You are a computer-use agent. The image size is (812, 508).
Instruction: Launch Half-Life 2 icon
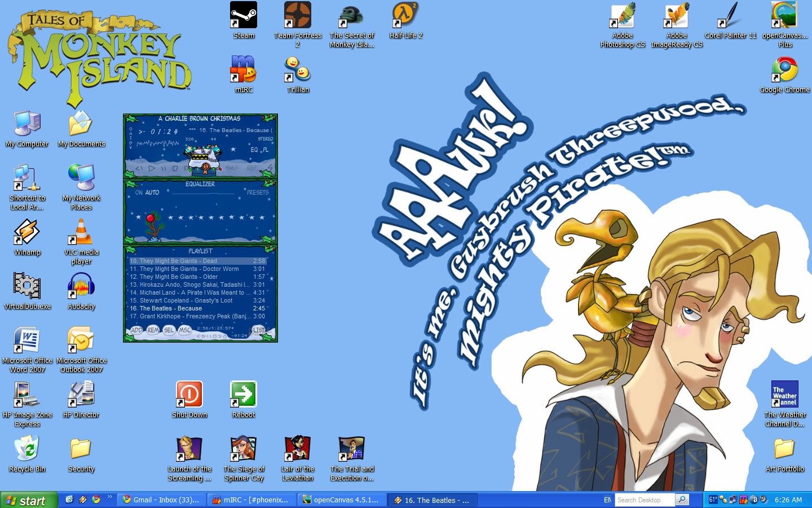click(406, 21)
